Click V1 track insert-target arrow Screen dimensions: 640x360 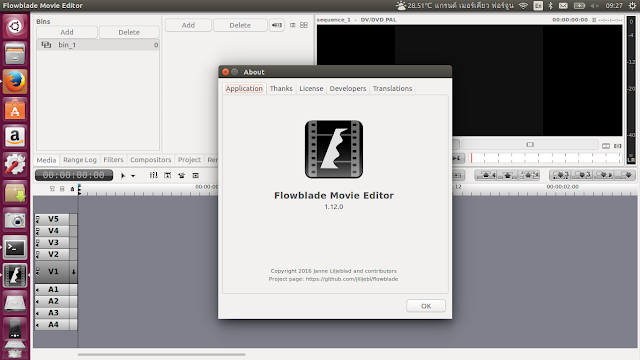point(73,272)
